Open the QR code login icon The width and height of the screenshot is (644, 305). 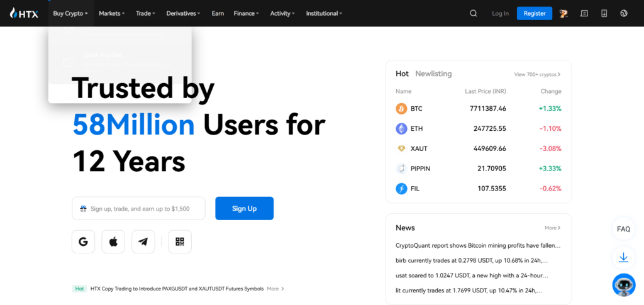[180, 241]
